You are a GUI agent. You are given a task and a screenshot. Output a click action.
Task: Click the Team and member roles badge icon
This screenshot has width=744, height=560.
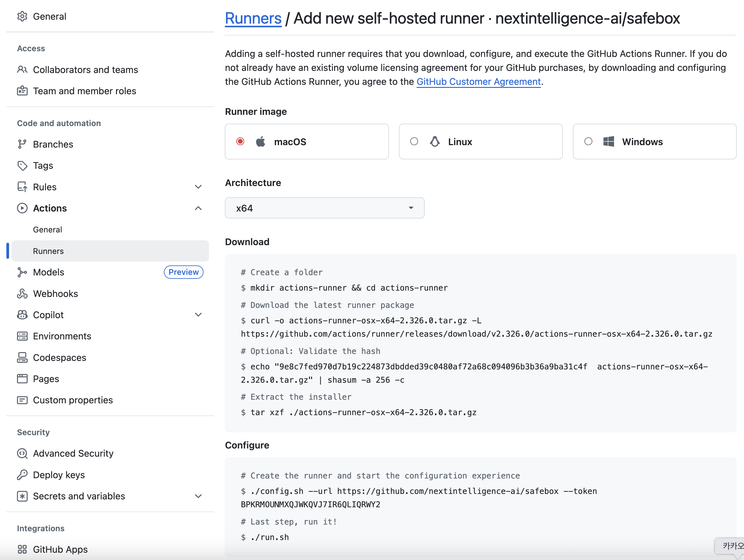coord(22,91)
